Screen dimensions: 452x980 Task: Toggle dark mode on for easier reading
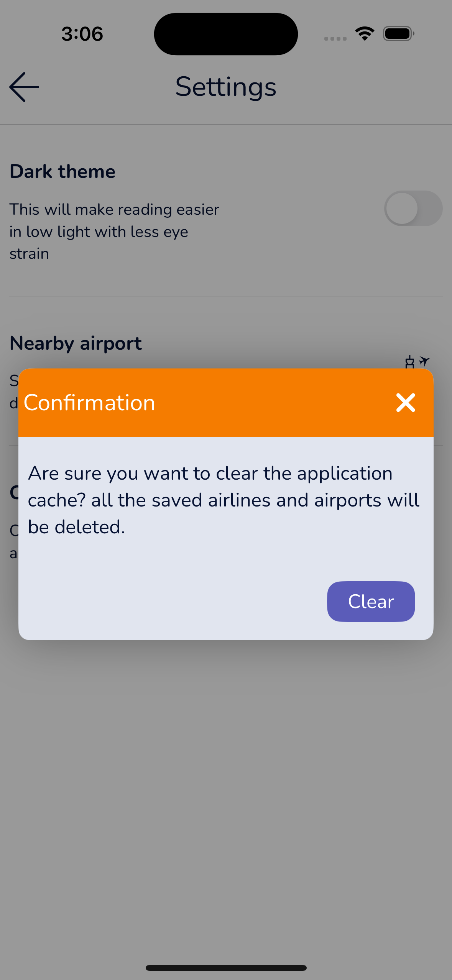[x=413, y=208]
